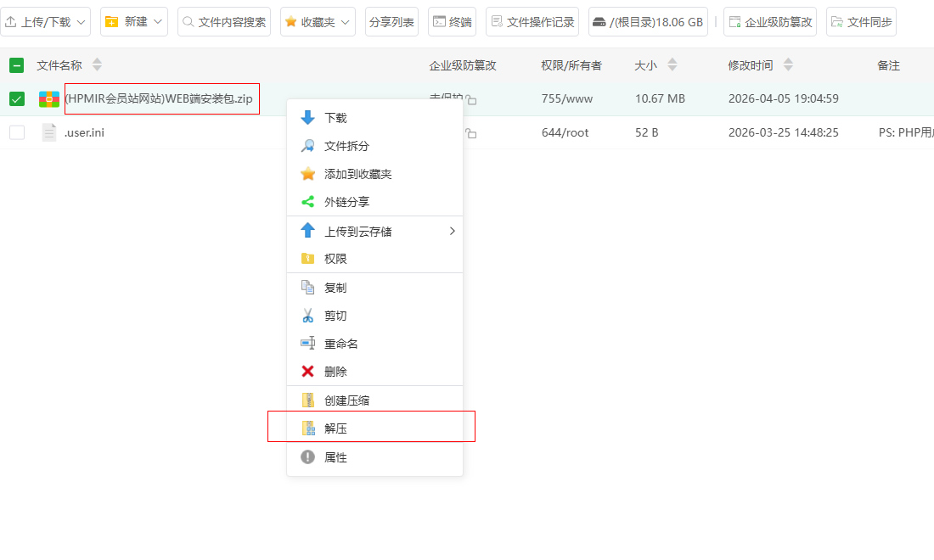
Task: Click root directory disk usage button
Action: click(x=647, y=22)
